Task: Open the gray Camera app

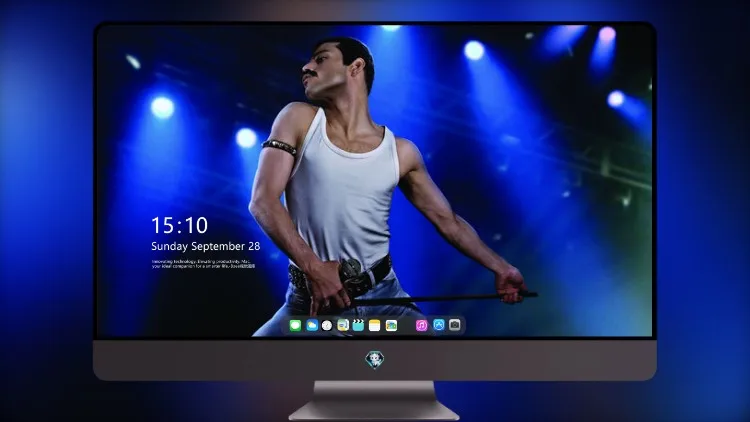Action: [455, 325]
